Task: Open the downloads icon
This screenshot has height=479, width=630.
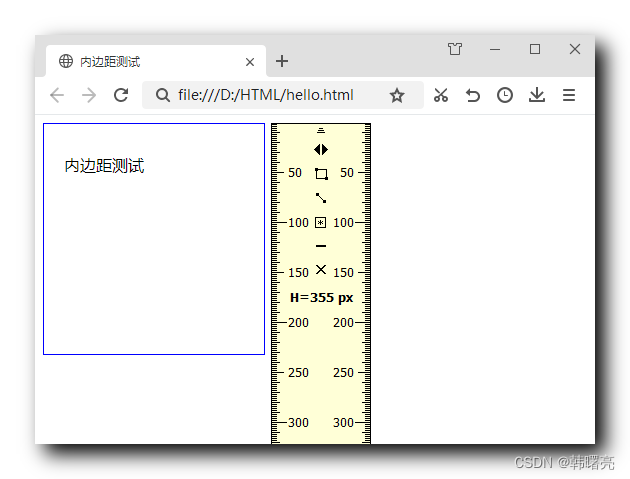Action: (x=537, y=95)
